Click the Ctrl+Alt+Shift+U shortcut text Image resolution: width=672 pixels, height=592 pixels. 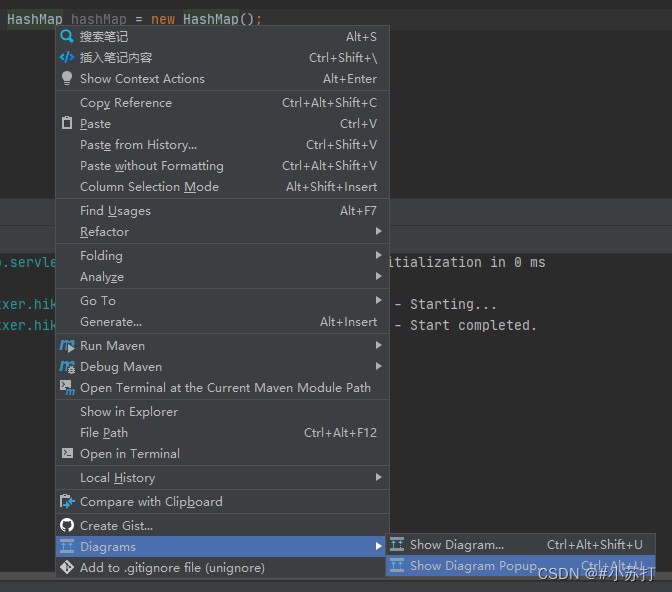pyautogui.click(x=595, y=544)
